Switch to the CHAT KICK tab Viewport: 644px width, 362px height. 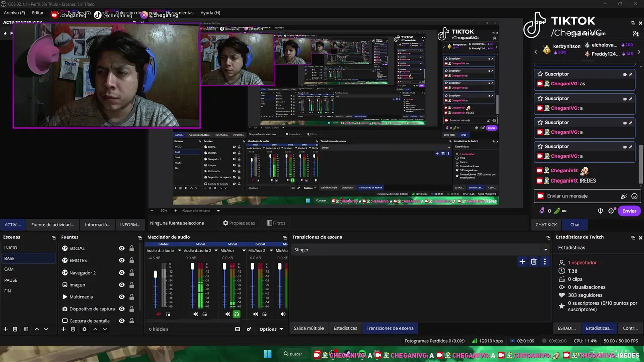546,225
